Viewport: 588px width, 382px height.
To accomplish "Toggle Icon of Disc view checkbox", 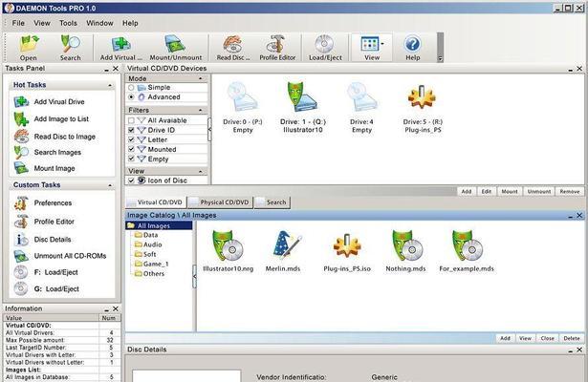I will coord(131,180).
